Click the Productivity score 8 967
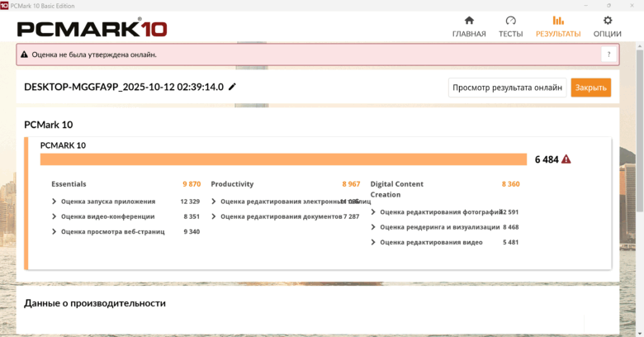This screenshot has height=337, width=644. tap(351, 184)
